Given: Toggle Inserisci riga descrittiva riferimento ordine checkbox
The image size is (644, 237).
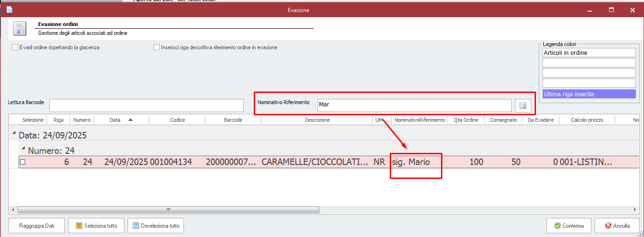Looking at the screenshot, I should 157,47.
